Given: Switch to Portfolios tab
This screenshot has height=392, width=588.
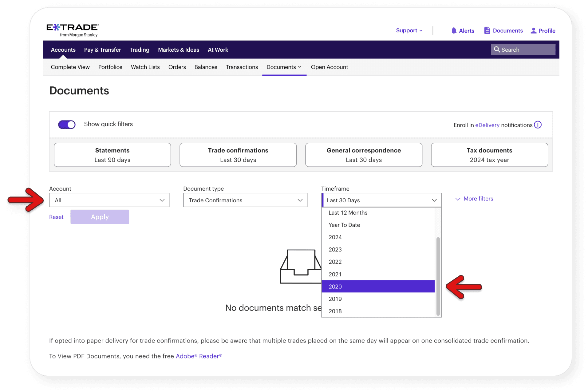Looking at the screenshot, I should click(x=110, y=67).
